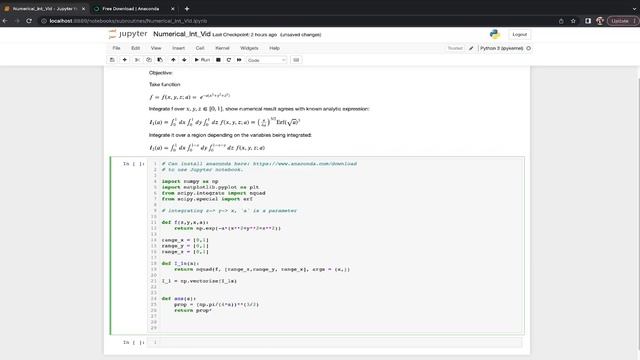The width and height of the screenshot is (640, 360).
Task: Click the Last Checkpoint status text
Action: point(244,35)
